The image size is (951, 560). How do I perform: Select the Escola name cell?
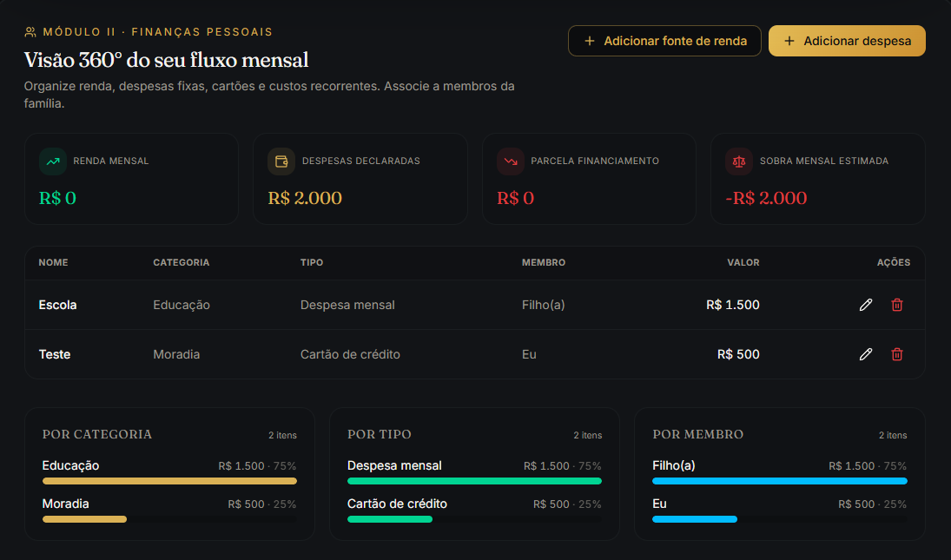(57, 305)
